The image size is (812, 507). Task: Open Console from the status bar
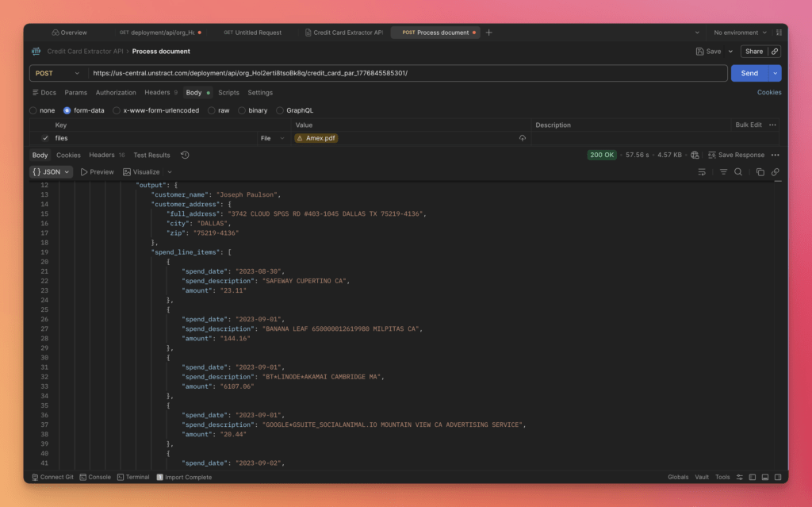(x=94, y=477)
